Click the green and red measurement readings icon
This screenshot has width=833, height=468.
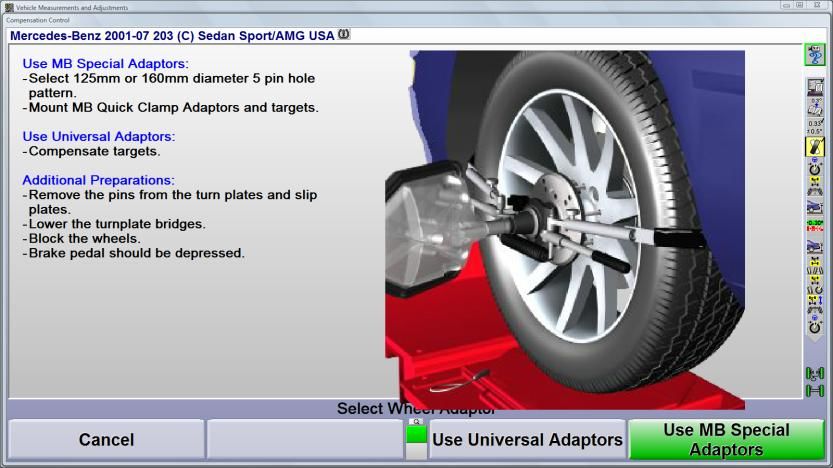tap(815, 225)
